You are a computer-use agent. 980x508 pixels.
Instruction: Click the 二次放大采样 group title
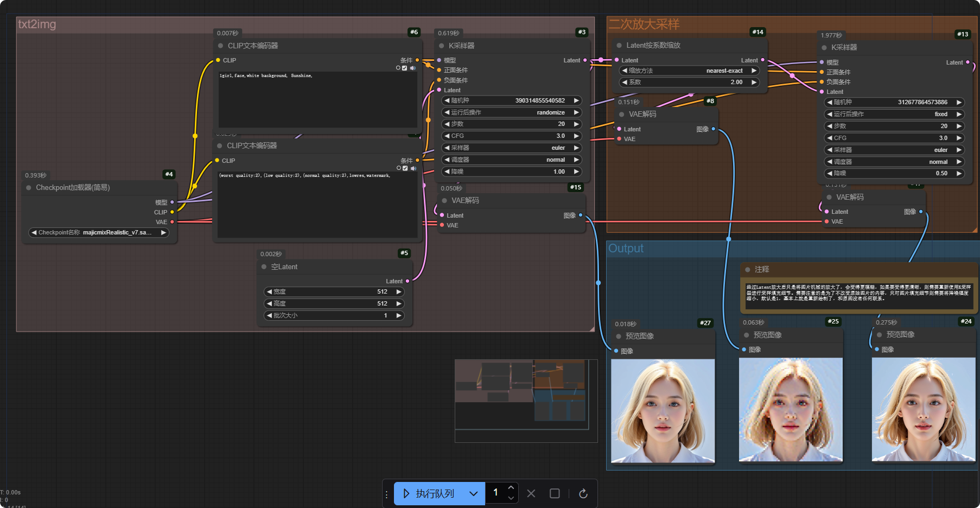[x=644, y=24]
